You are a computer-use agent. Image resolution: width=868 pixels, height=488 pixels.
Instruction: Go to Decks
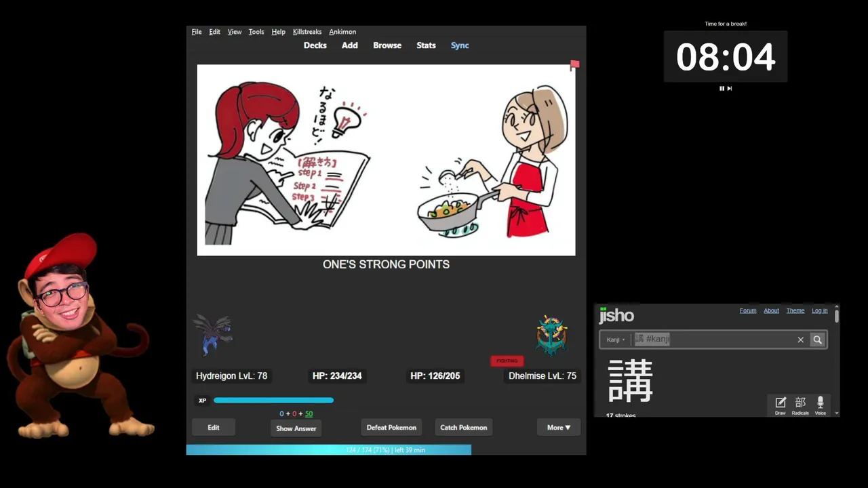[315, 45]
